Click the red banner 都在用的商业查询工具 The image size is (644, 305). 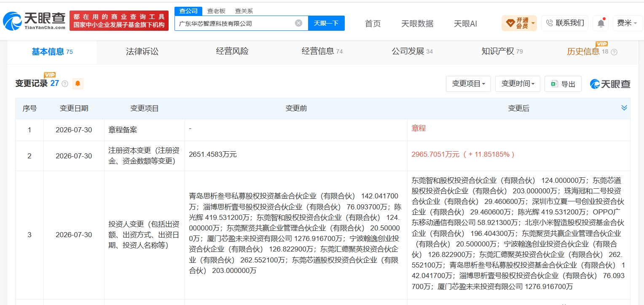point(119,21)
